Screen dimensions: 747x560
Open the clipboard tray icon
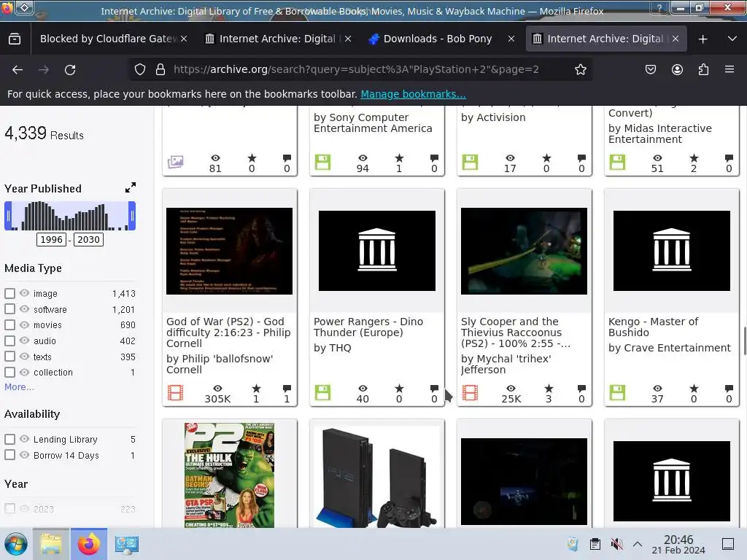[x=595, y=544]
